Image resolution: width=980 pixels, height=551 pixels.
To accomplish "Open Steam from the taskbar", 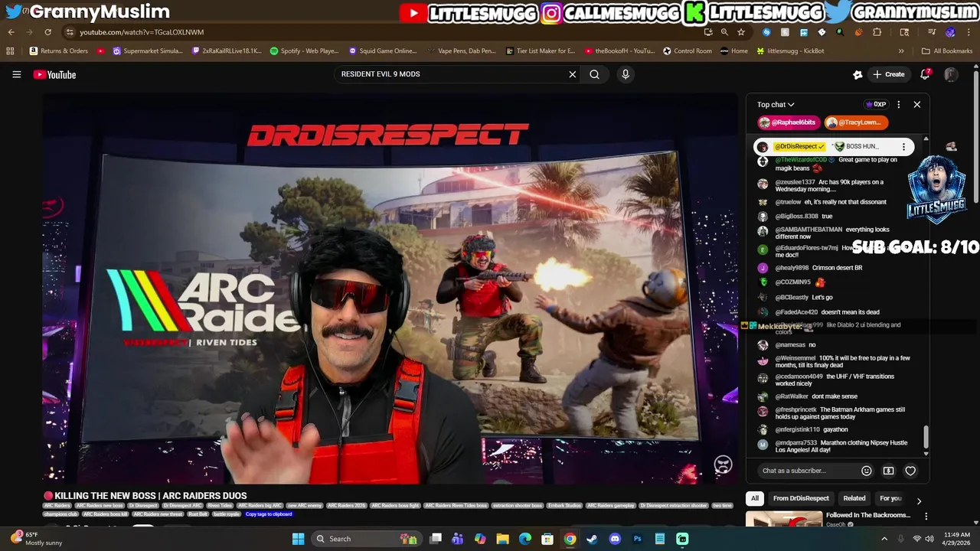I will 592,539.
